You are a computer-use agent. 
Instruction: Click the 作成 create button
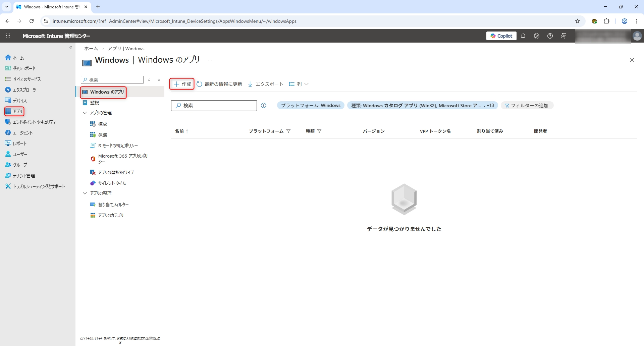182,84
